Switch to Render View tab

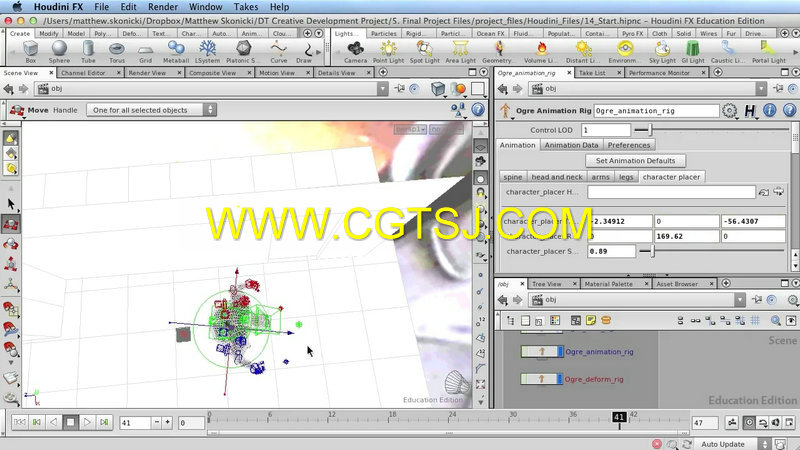click(147, 73)
